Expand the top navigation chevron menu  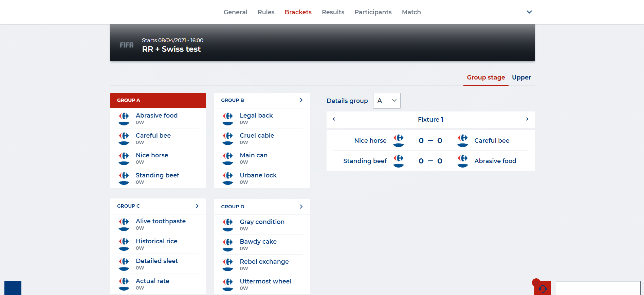529,12
